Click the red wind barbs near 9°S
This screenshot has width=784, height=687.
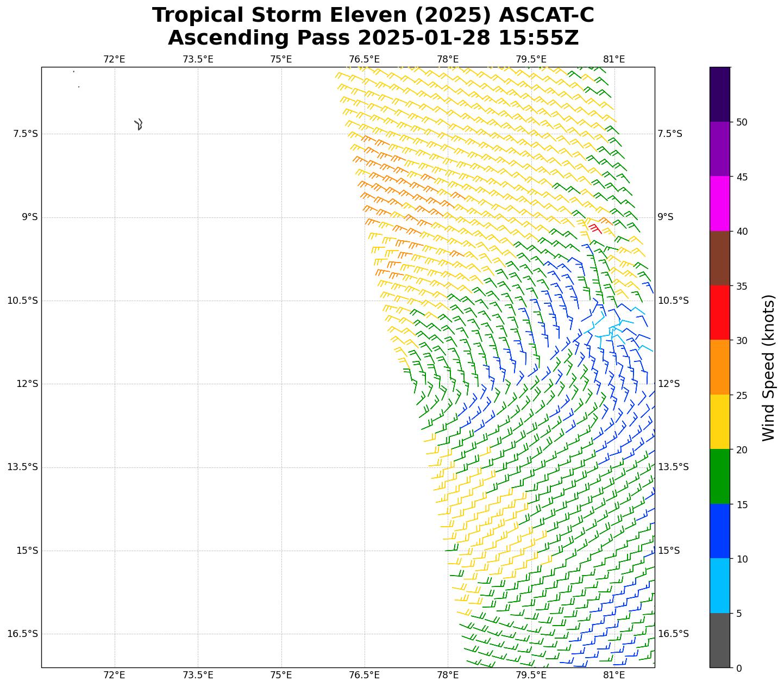(x=595, y=228)
